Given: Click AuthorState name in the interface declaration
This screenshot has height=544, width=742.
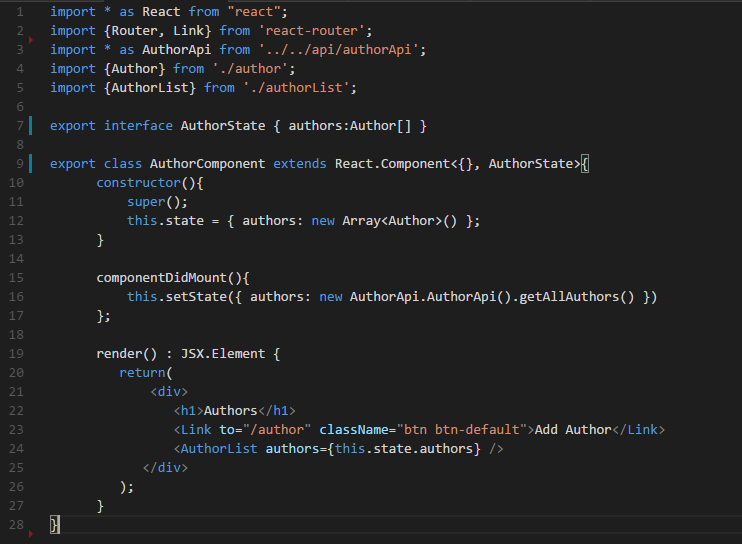Looking at the screenshot, I should (223, 126).
